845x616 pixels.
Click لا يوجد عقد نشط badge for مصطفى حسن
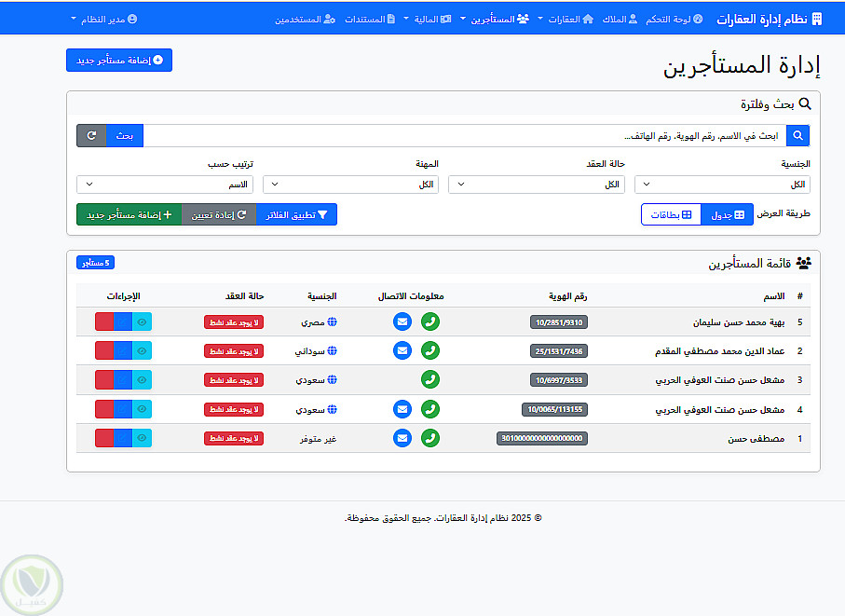(234, 439)
